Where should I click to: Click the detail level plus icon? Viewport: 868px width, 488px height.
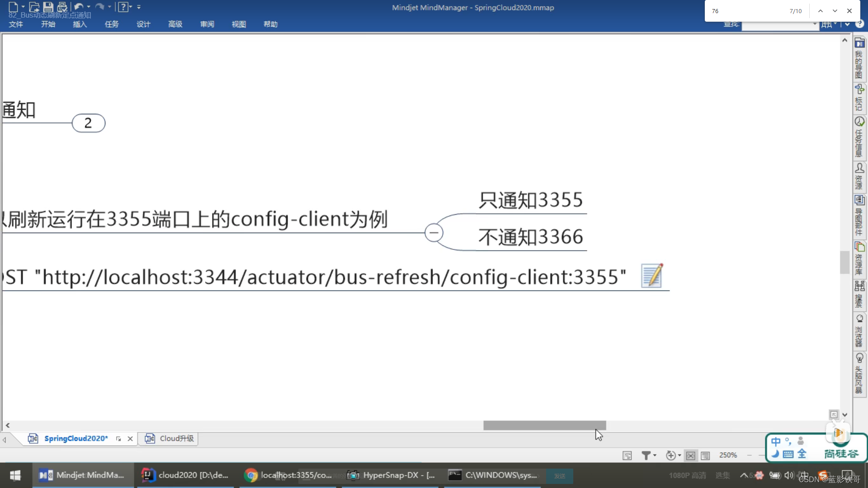(671, 455)
